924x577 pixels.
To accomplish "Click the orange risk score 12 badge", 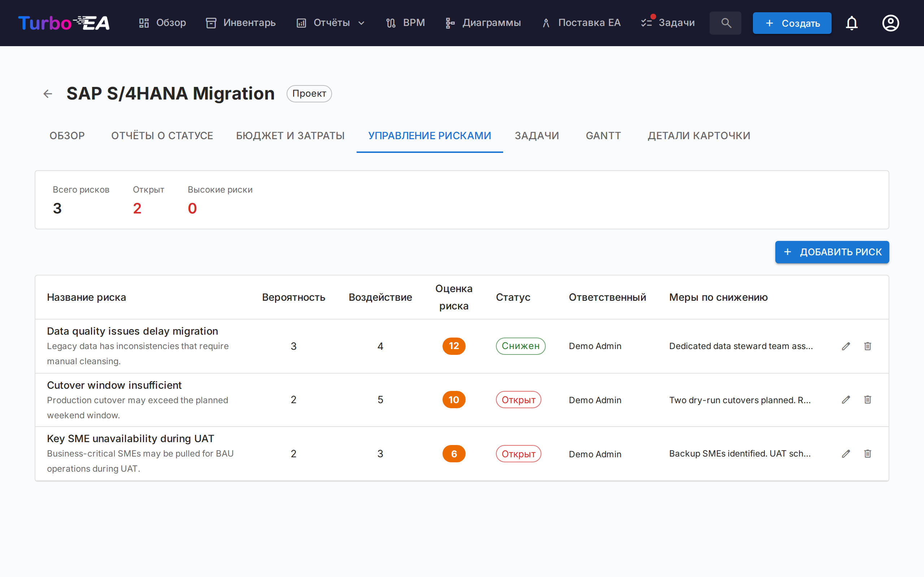I will coord(454,346).
